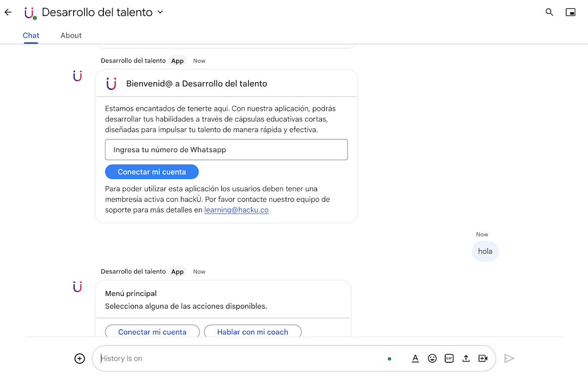Click the send message arrow
This screenshot has width=588, height=390.
tap(510, 358)
